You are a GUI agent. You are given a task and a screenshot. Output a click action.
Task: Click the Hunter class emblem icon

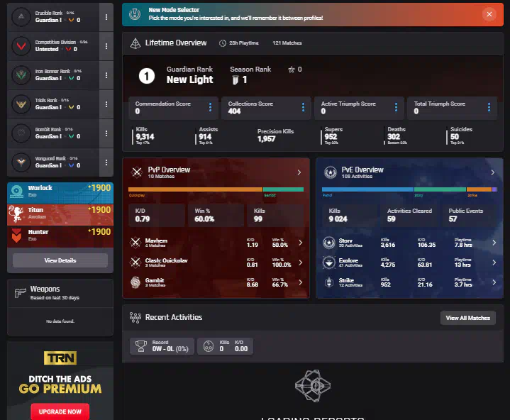(x=16, y=236)
